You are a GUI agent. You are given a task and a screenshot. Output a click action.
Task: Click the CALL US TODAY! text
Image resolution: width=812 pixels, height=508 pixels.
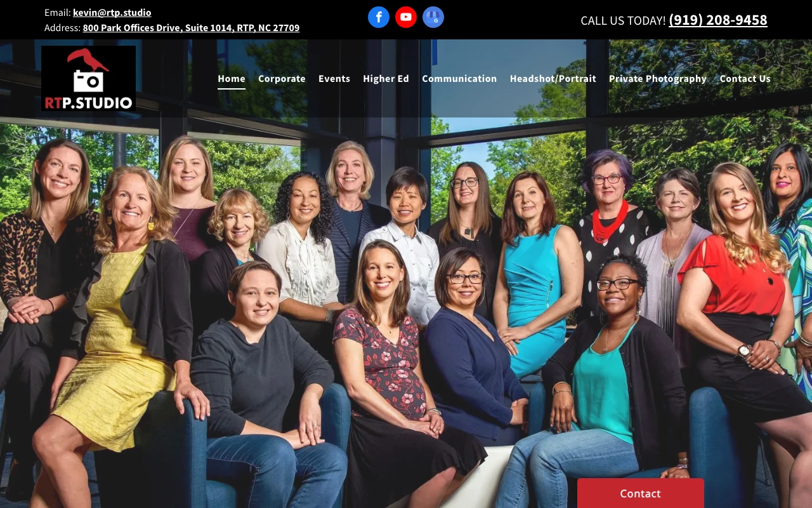tap(623, 20)
